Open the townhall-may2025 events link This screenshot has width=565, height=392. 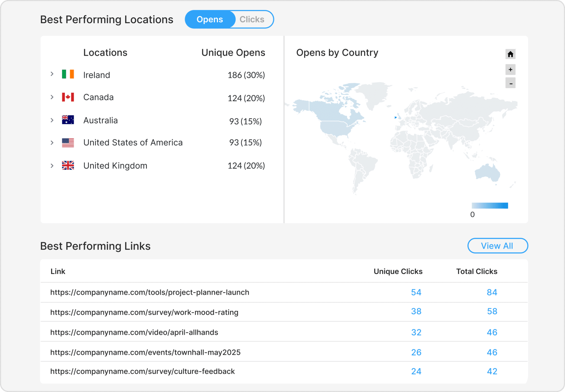145,352
